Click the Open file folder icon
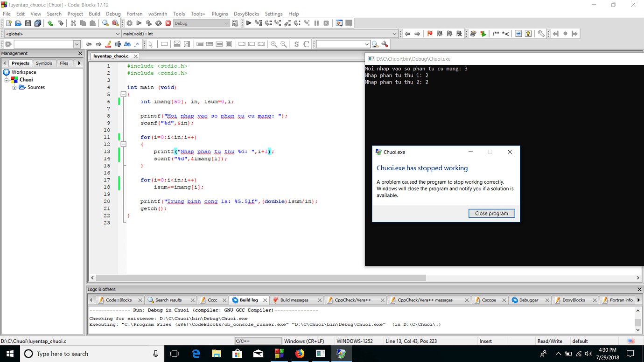The height and width of the screenshot is (362, 644). [x=18, y=23]
